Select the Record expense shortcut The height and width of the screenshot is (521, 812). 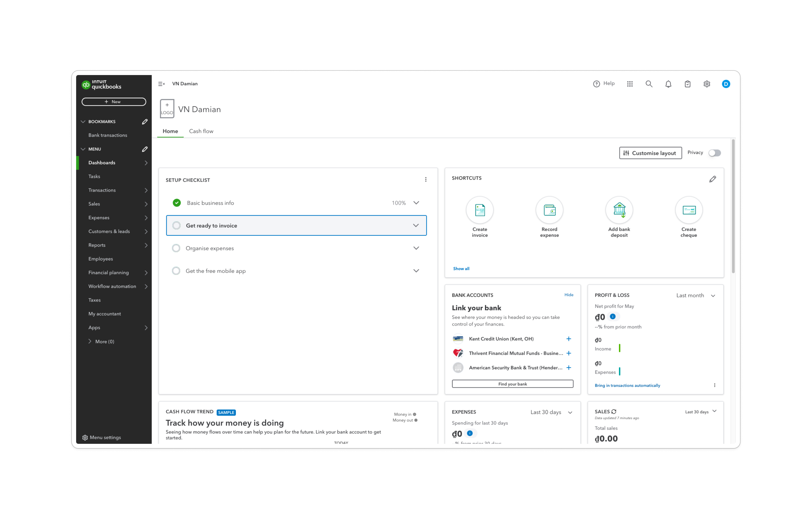[549, 210]
